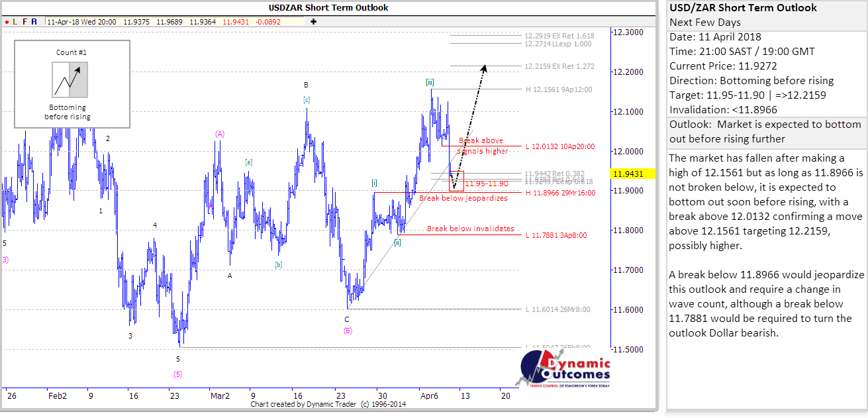
Task: Click the [a] wave label
Action: [248, 162]
